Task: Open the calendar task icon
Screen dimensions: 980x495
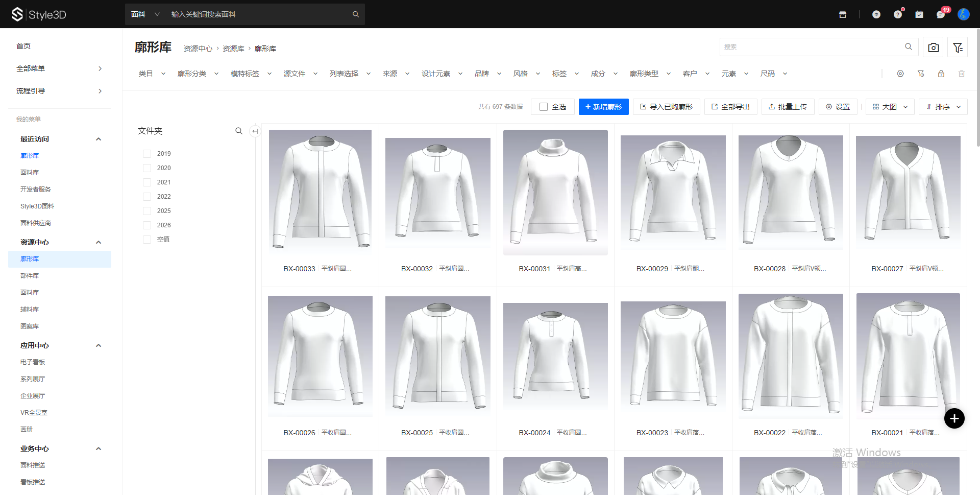Action: 919,14
